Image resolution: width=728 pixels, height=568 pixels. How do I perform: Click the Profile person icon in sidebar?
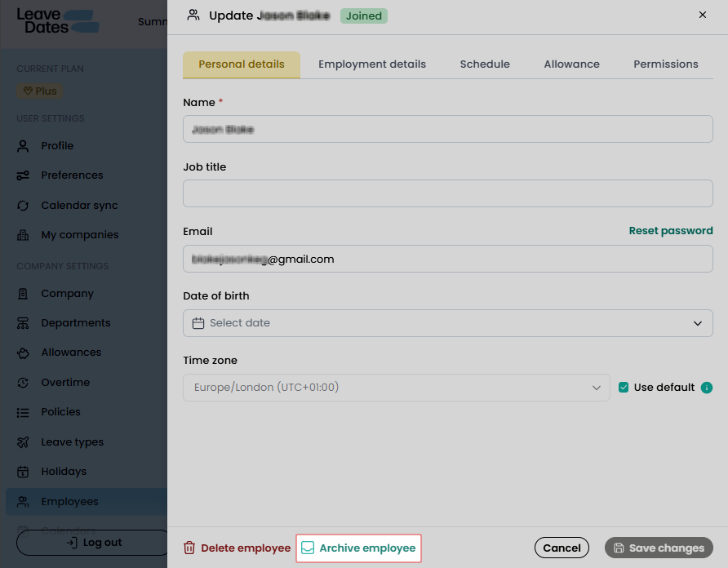[23, 146]
